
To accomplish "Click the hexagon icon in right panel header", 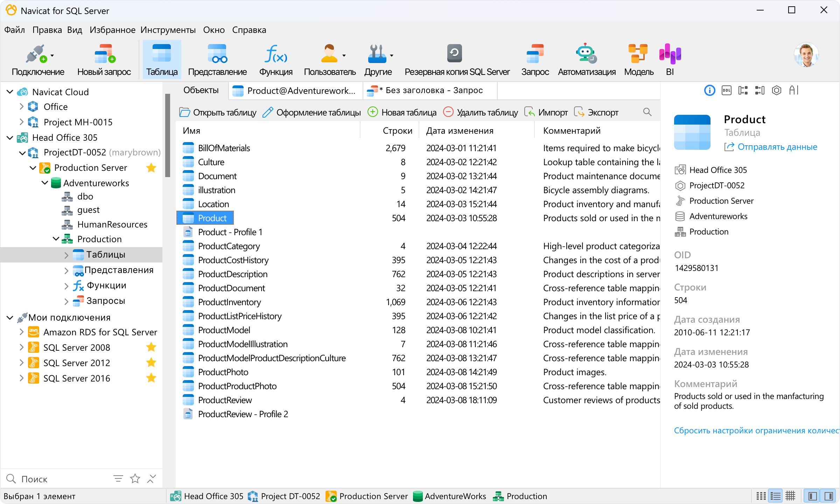I will point(777,91).
